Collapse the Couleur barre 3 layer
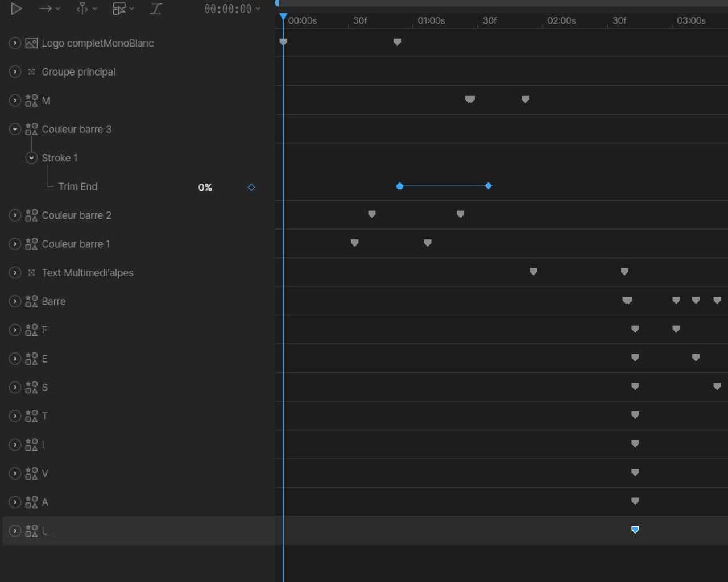728x582 pixels. tap(15, 129)
